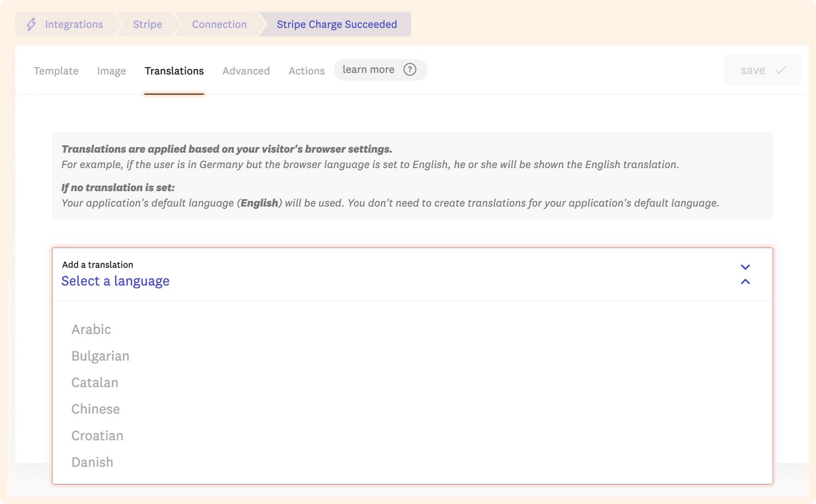Image resolution: width=816 pixels, height=504 pixels.
Task: Switch to the Template tab
Action: 56,71
